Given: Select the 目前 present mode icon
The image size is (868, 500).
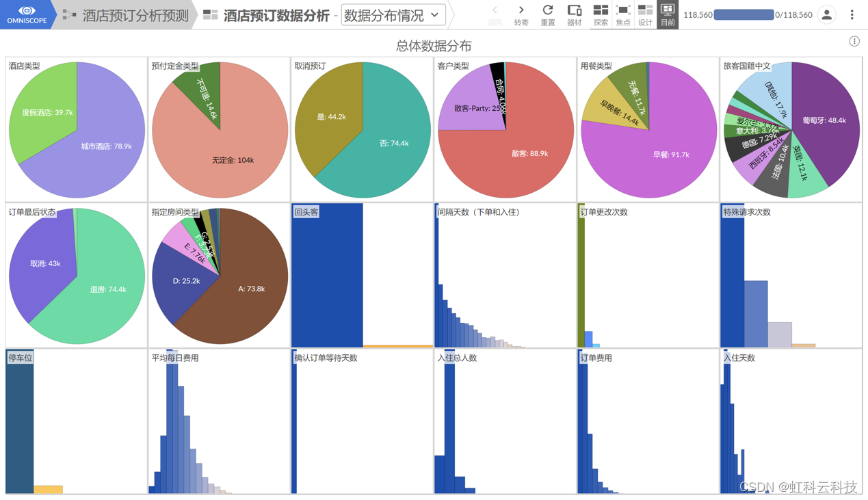Looking at the screenshot, I should pos(668,10).
